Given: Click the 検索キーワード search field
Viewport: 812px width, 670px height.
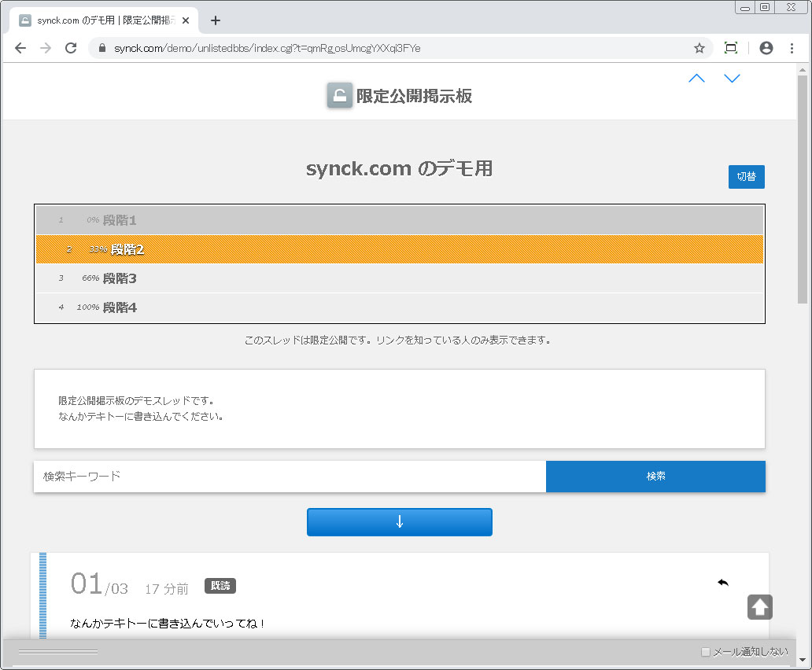Looking at the screenshot, I should point(290,477).
